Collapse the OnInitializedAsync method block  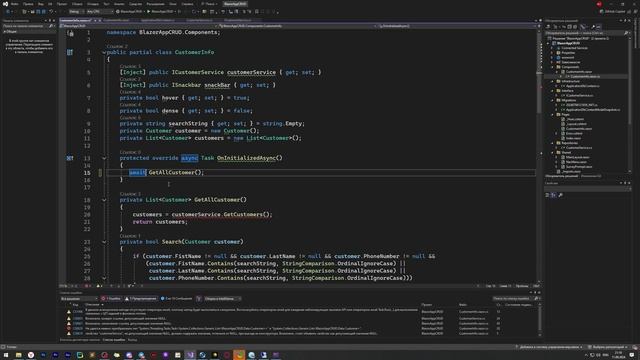pos(104,158)
